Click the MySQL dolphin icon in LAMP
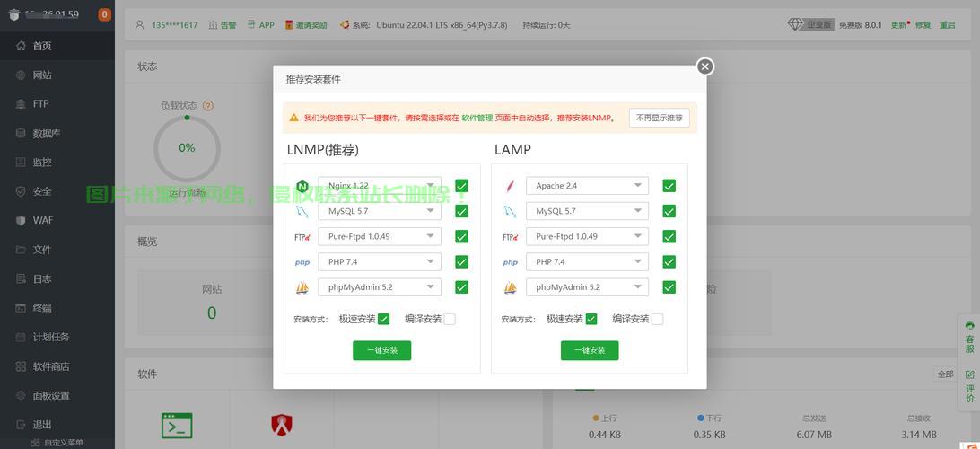The image size is (980, 449). 511,211
